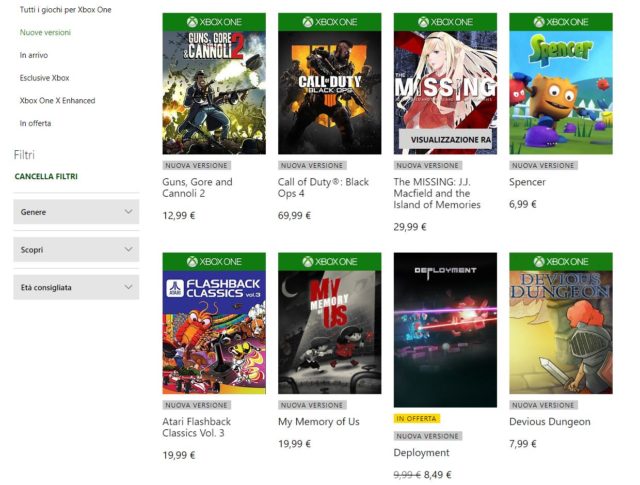Show Xbox One X Enhanced games
The height and width of the screenshot is (485, 640).
click(x=55, y=101)
